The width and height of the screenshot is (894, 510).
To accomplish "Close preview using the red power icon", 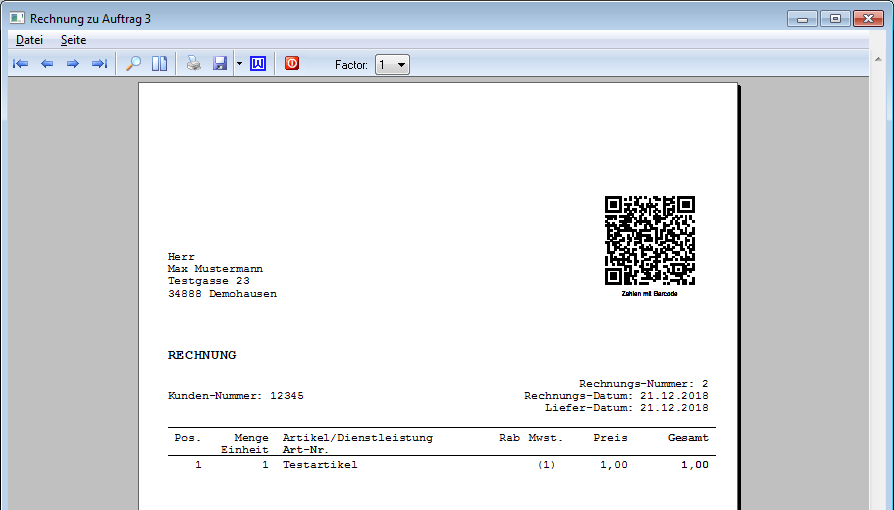I will [292, 64].
